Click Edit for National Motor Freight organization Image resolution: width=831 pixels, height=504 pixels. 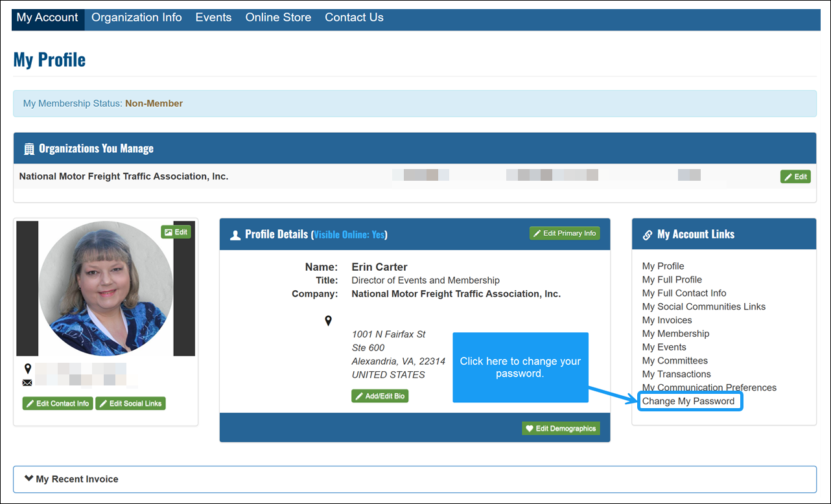795,177
